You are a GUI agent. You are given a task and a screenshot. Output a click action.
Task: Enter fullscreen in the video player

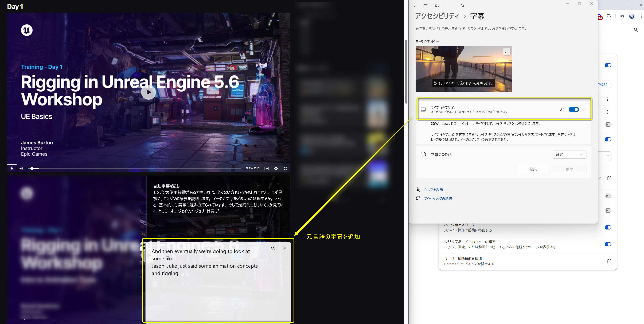(285, 168)
